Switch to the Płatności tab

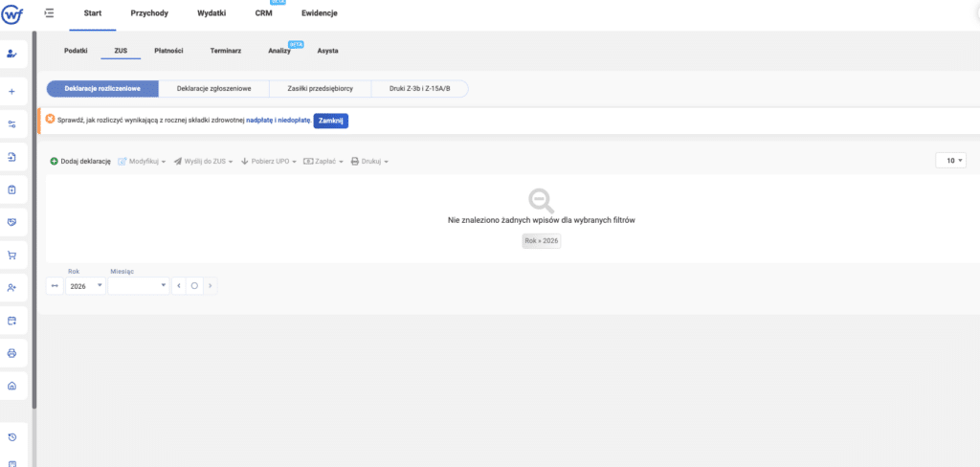point(168,51)
